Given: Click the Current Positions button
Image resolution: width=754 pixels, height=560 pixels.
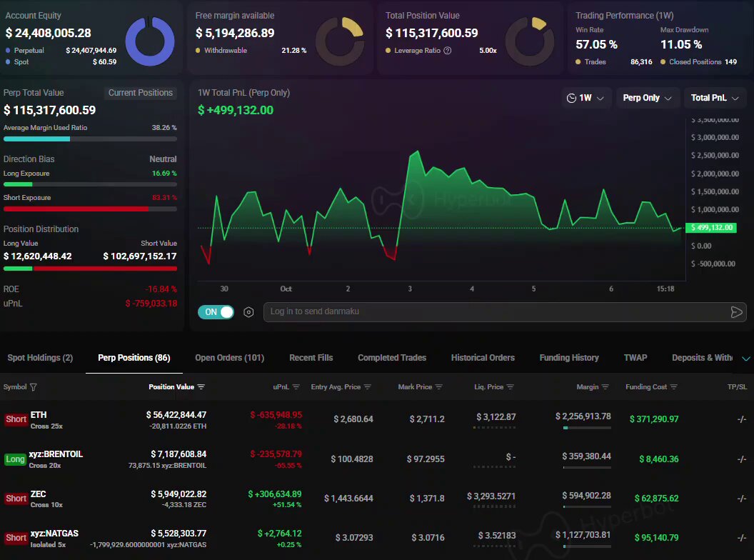Looking at the screenshot, I should pyautogui.click(x=141, y=93).
